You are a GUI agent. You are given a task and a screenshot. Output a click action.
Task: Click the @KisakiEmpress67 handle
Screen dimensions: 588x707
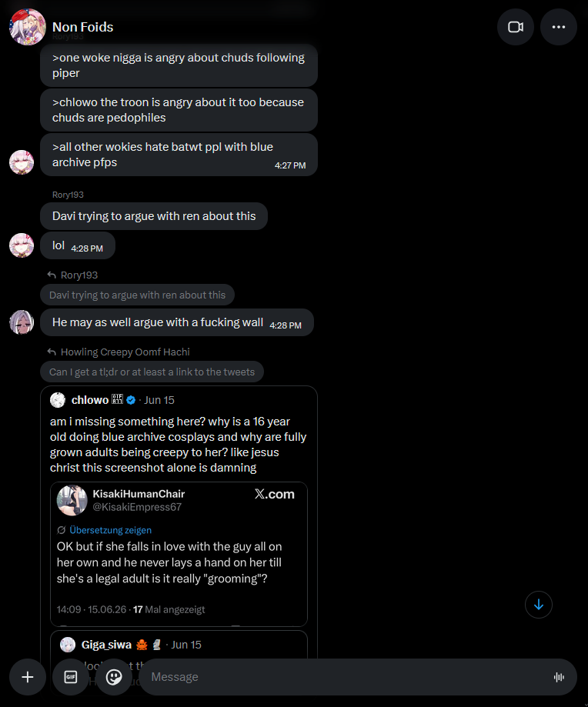(x=137, y=507)
